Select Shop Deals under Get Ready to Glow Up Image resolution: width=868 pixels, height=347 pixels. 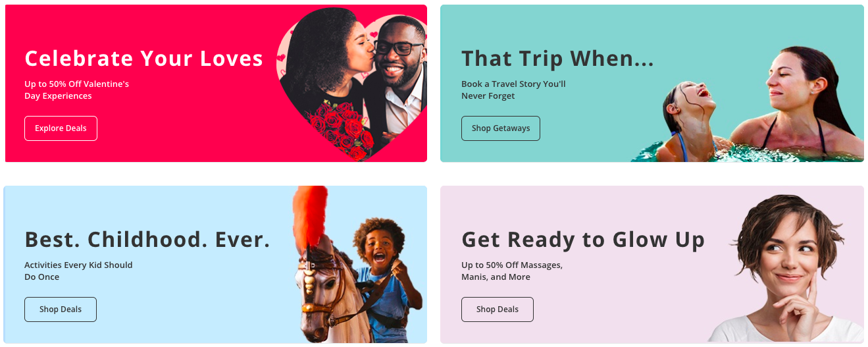[498, 309]
